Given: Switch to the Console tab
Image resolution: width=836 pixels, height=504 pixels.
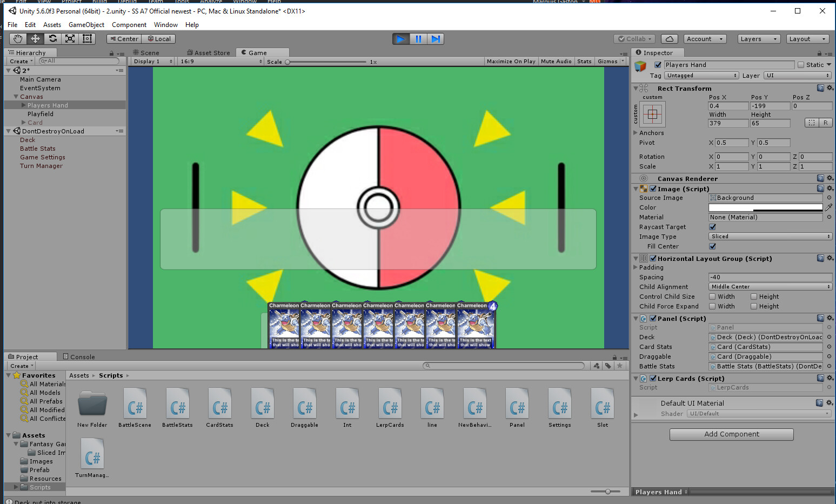Looking at the screenshot, I should (79, 357).
